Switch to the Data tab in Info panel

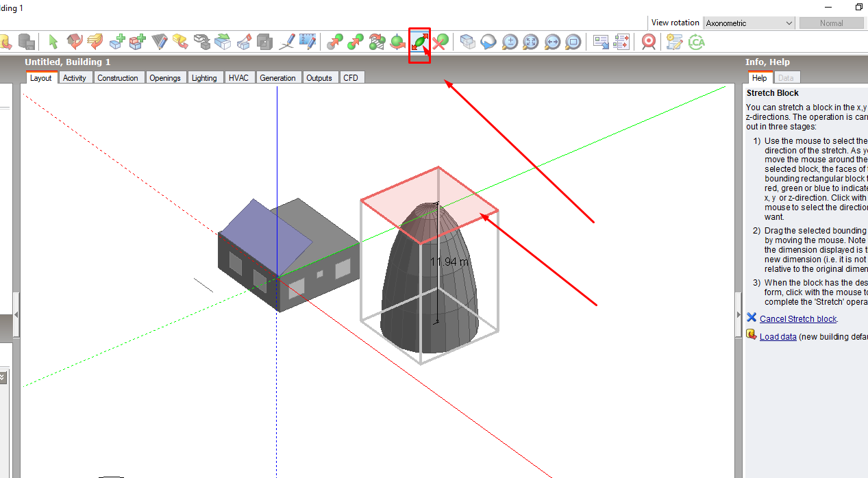pyautogui.click(x=786, y=78)
